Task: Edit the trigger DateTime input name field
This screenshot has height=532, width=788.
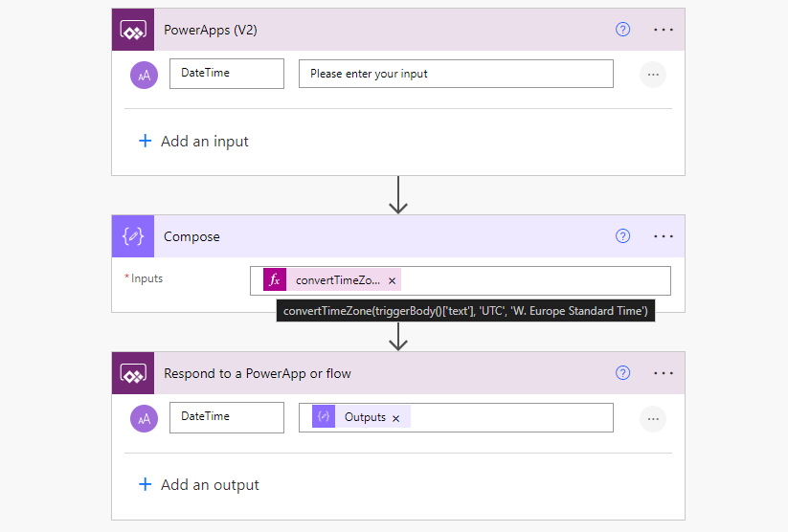Action: pyautogui.click(x=227, y=74)
